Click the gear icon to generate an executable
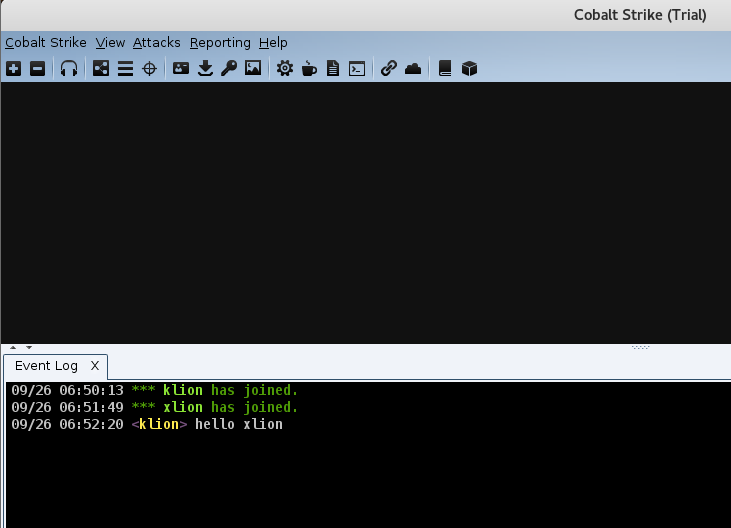The width and height of the screenshot is (731, 528). coord(284,69)
